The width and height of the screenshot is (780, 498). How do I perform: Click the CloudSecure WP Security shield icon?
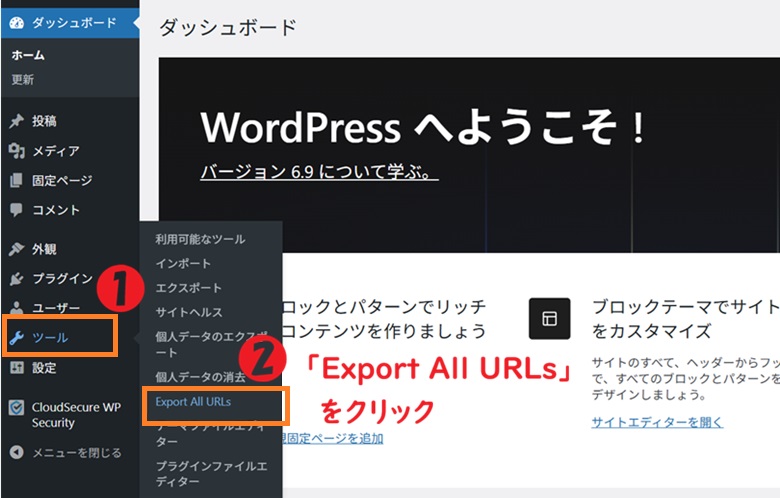click(16, 408)
